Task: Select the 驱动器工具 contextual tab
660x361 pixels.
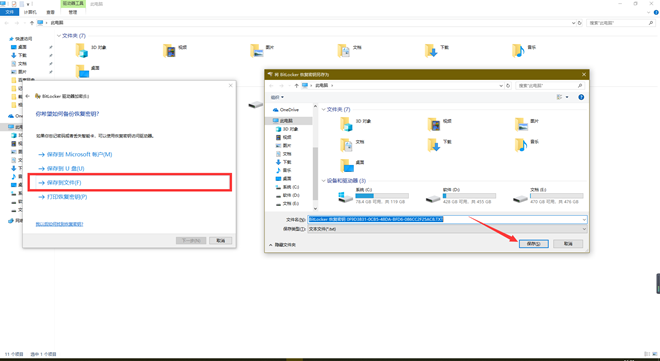Action: point(73,3)
